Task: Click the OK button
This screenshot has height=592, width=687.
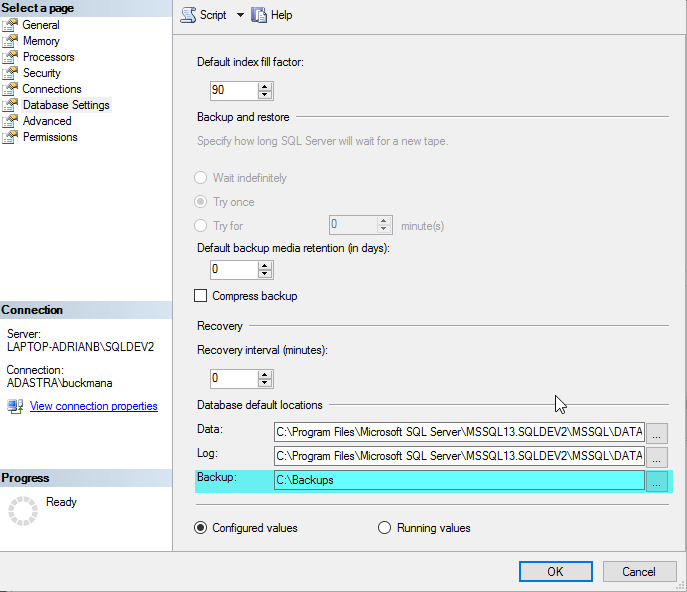Action: tap(555, 572)
